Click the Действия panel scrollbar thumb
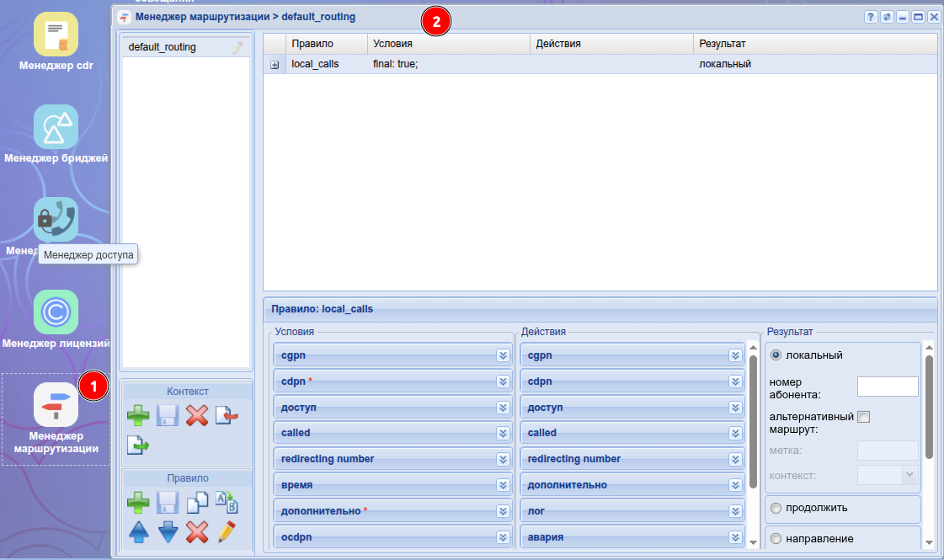944x560 pixels. pos(753,422)
